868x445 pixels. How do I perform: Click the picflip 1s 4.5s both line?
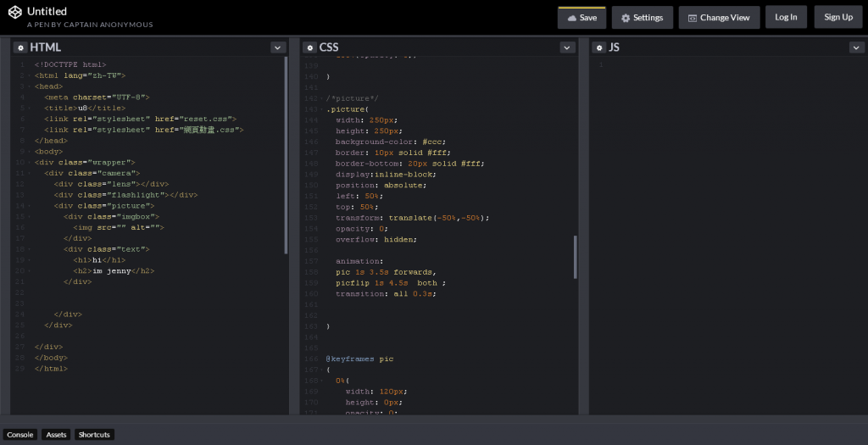[x=390, y=283]
